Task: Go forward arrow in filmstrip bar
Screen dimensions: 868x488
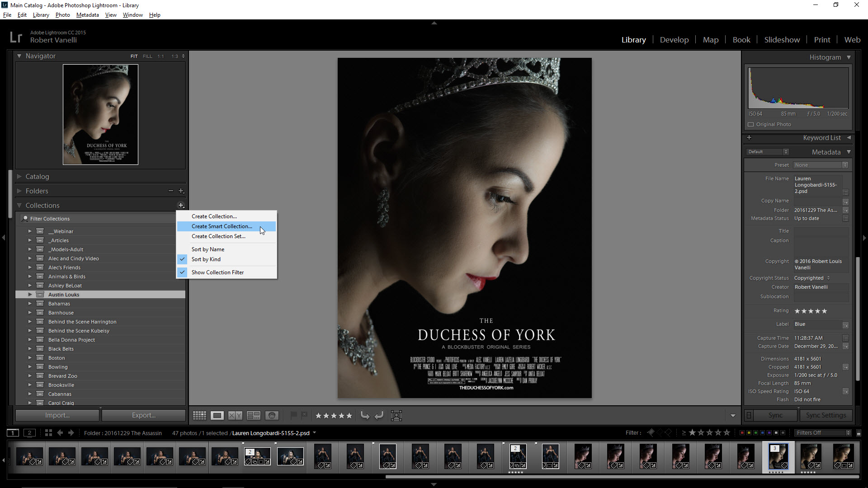Action: (x=71, y=433)
